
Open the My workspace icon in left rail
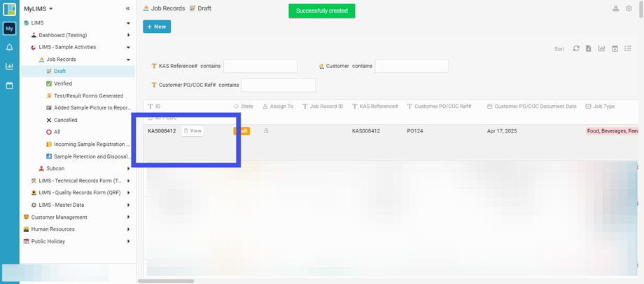9,28
